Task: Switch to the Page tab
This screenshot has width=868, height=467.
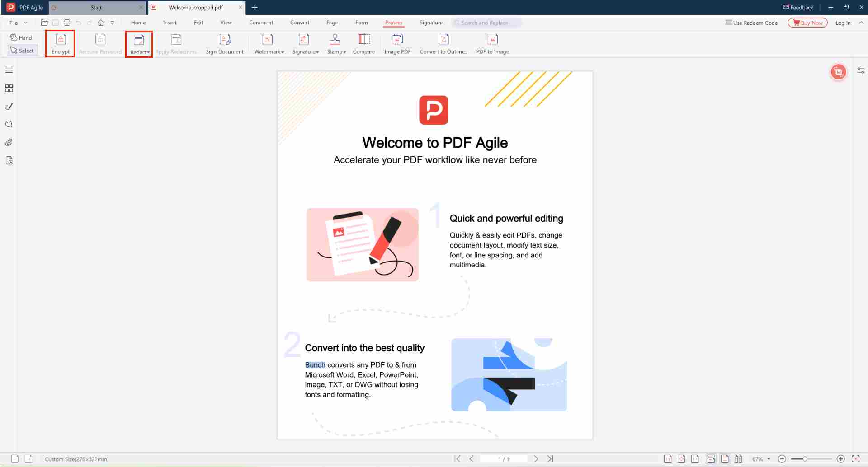Action: tap(332, 23)
